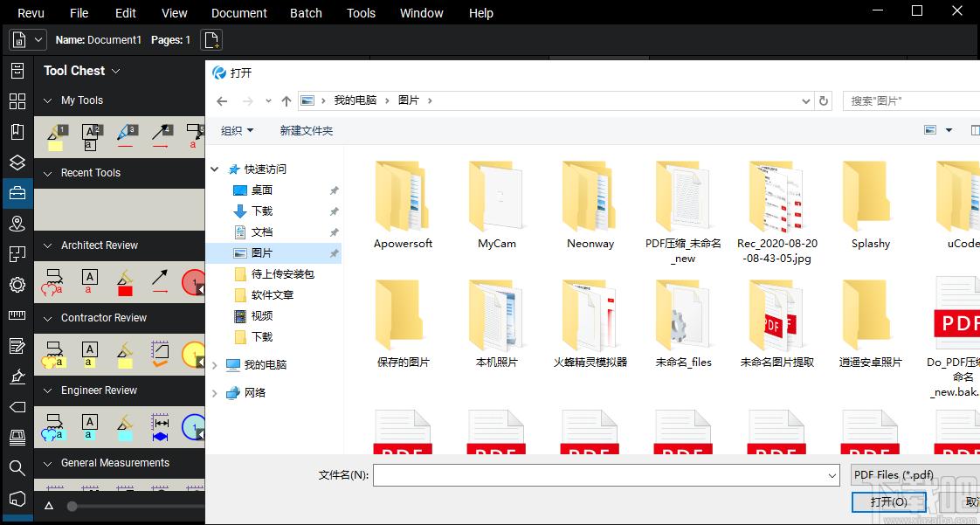The width and height of the screenshot is (980, 525).
Task: Open recent locations dropdown arrow
Action: click(268, 101)
